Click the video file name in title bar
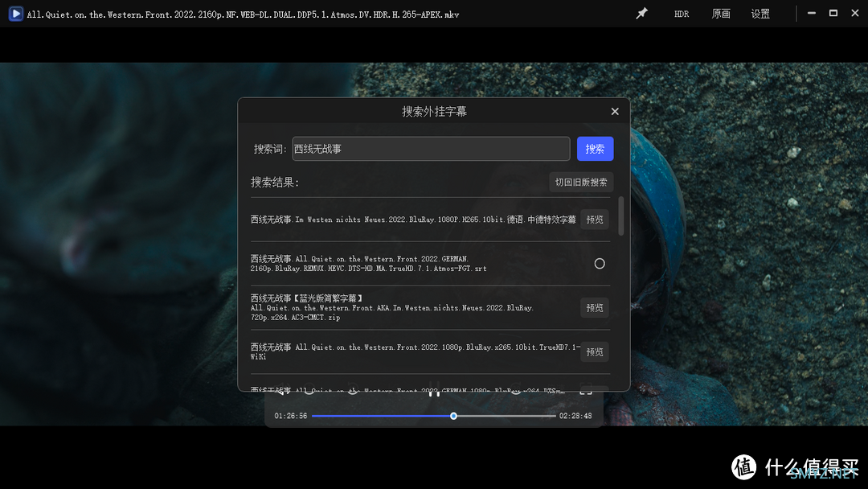Screen dimensions: 868x489 click(x=243, y=14)
